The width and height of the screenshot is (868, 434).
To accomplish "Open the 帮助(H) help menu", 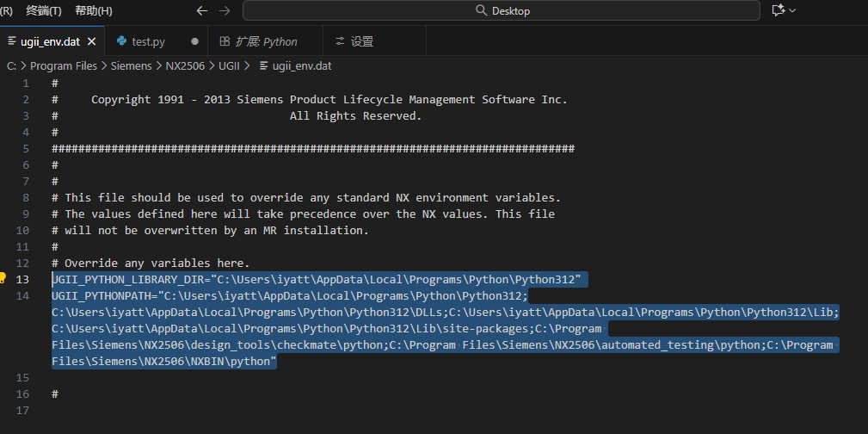I will (x=94, y=10).
